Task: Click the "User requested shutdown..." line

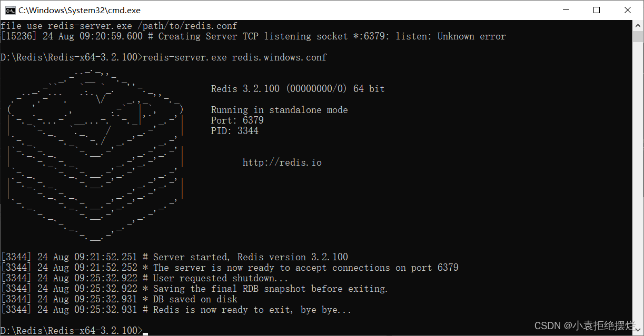Action: [x=145, y=278]
